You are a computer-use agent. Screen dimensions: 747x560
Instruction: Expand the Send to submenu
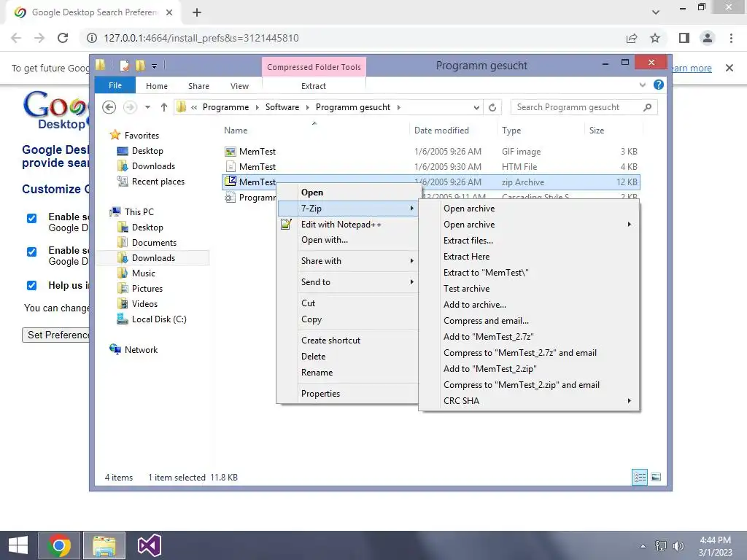click(348, 282)
